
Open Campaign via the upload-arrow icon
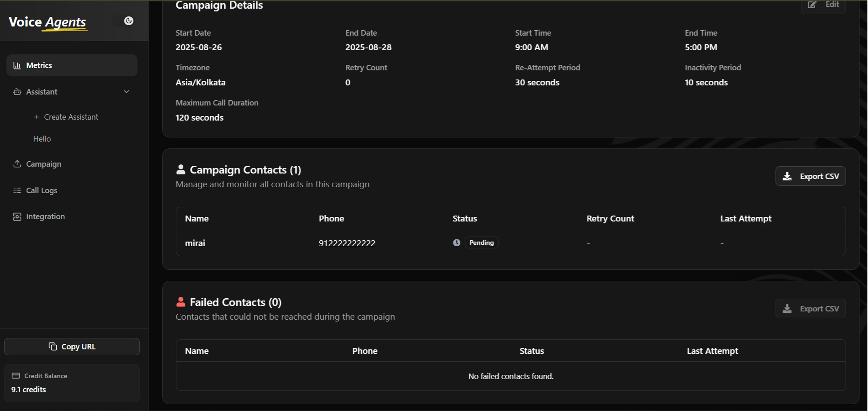17,164
